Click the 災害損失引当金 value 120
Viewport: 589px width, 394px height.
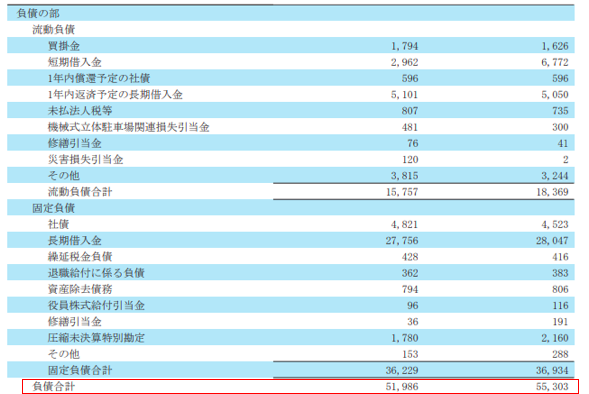tap(410, 160)
